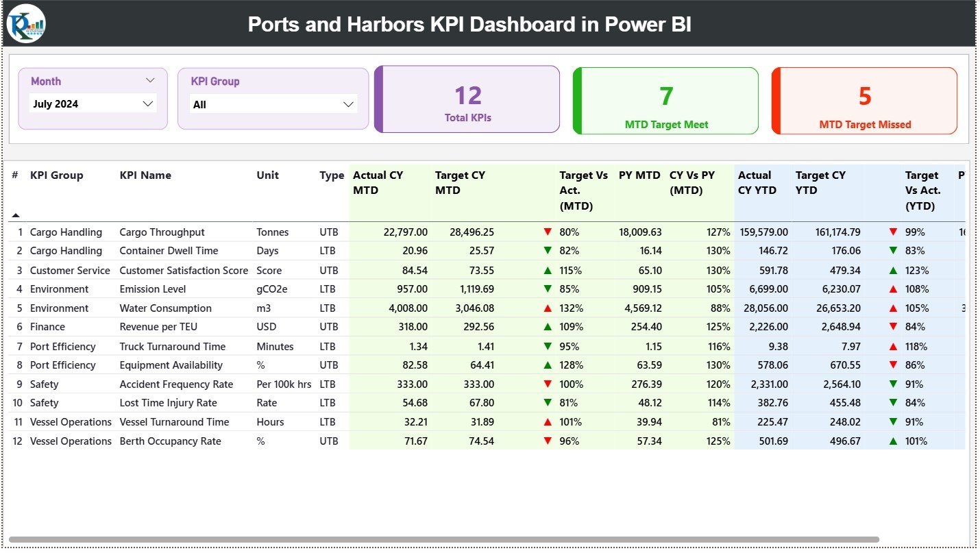Click the dashboard logo in top-left corner
The height and width of the screenshot is (553, 980).
(x=24, y=24)
